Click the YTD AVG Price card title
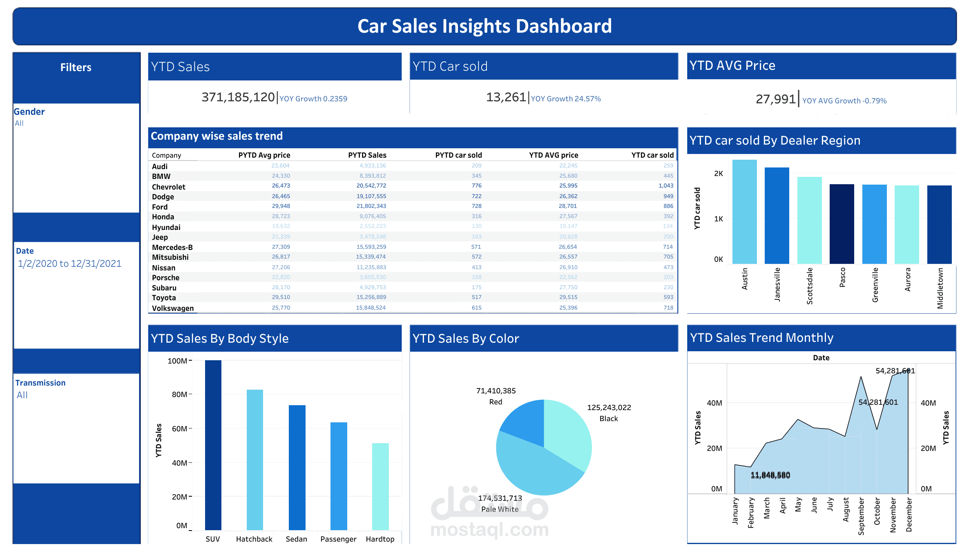Screen dimensions: 980x551 point(732,65)
